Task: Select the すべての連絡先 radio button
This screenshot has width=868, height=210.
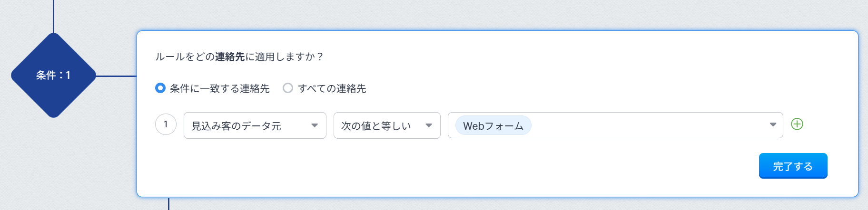Action: (287, 88)
